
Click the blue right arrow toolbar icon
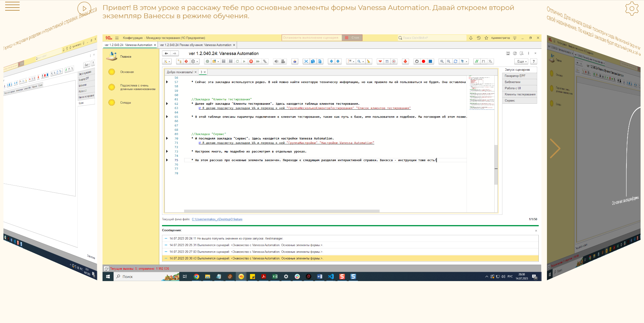[x=338, y=62]
